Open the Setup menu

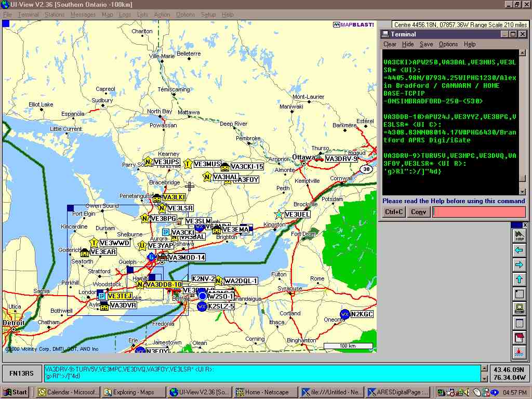click(x=208, y=15)
